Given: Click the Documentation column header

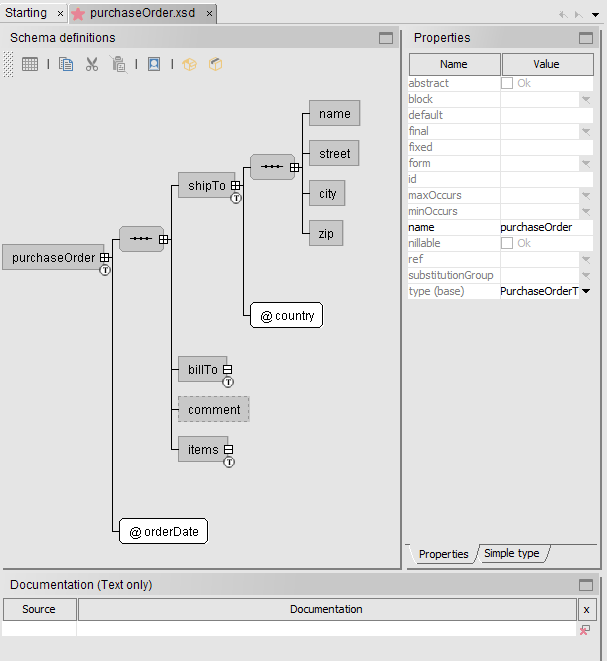Looking at the screenshot, I should tap(327, 609).
